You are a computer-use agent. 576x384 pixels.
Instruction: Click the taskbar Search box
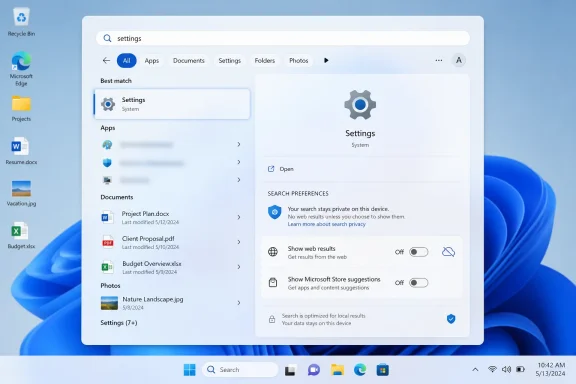pyautogui.click(x=240, y=370)
